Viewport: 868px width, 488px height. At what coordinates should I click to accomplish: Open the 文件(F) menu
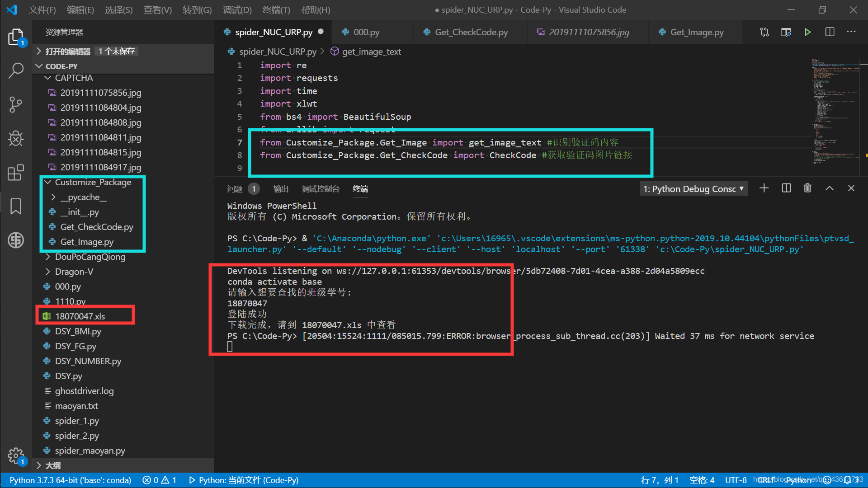(42, 9)
